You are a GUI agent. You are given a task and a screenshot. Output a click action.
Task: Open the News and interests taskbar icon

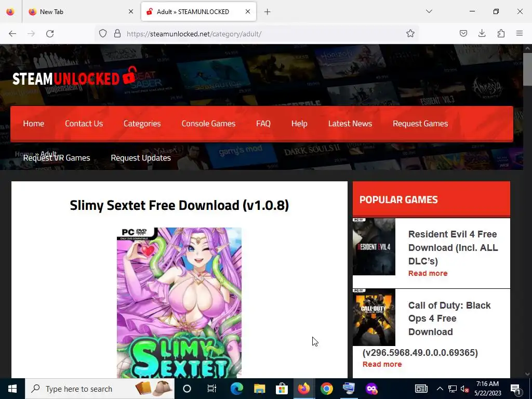(x=421, y=389)
